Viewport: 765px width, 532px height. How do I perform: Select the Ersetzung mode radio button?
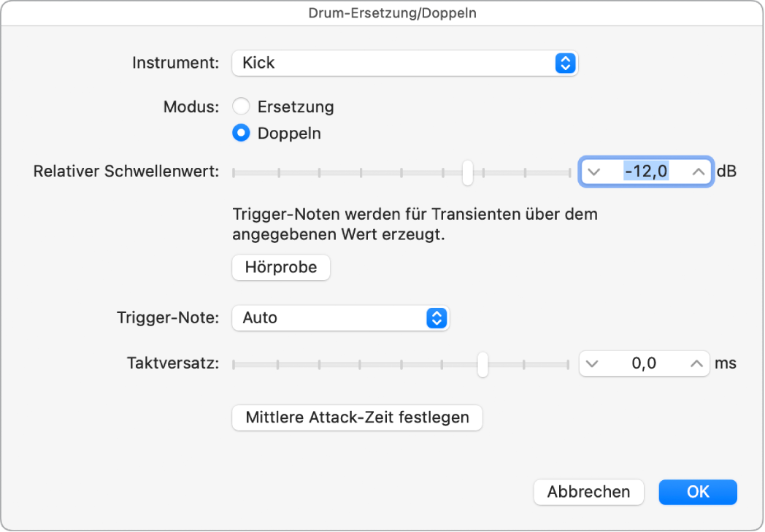click(x=242, y=106)
